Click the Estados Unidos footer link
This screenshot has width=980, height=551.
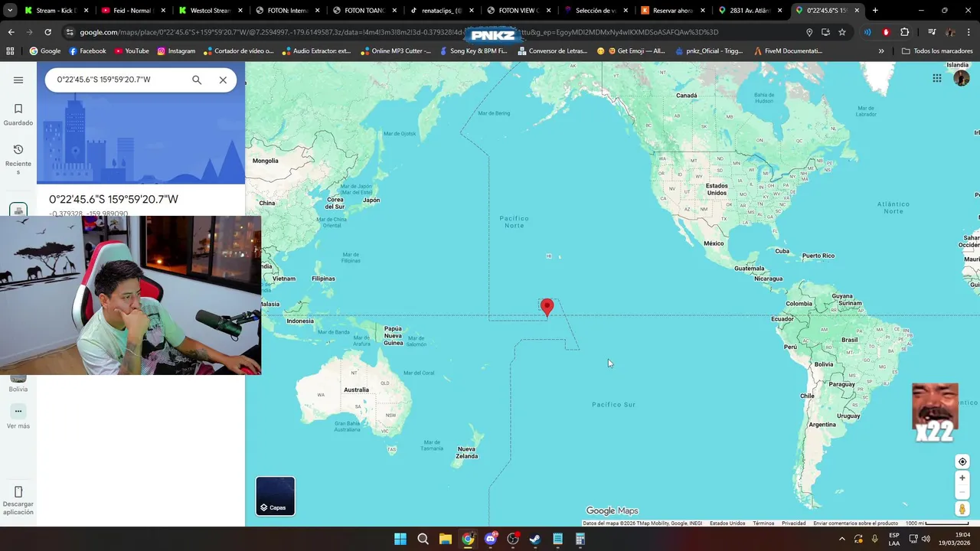pos(727,523)
